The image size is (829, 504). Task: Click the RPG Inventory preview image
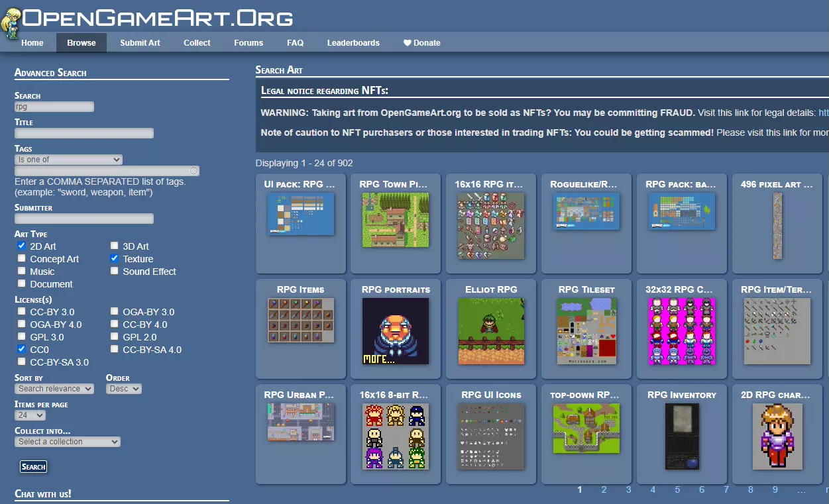point(681,436)
